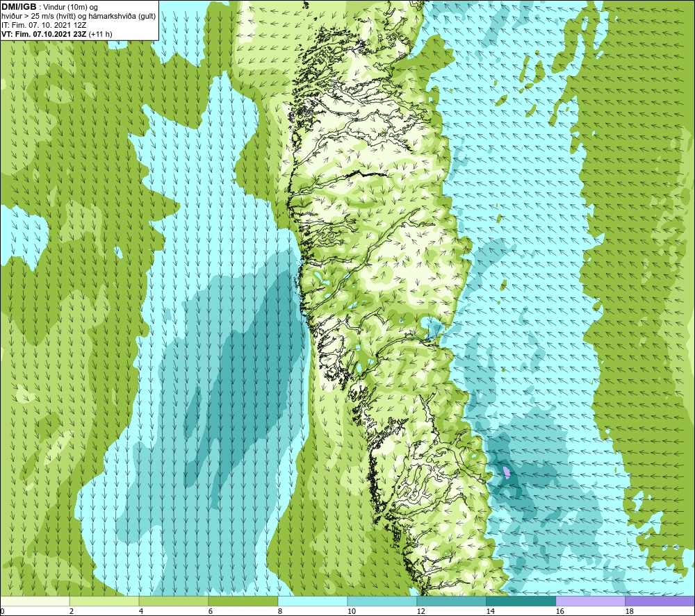
Task: Click the legend value label '14'
Action: pyautogui.click(x=490, y=611)
